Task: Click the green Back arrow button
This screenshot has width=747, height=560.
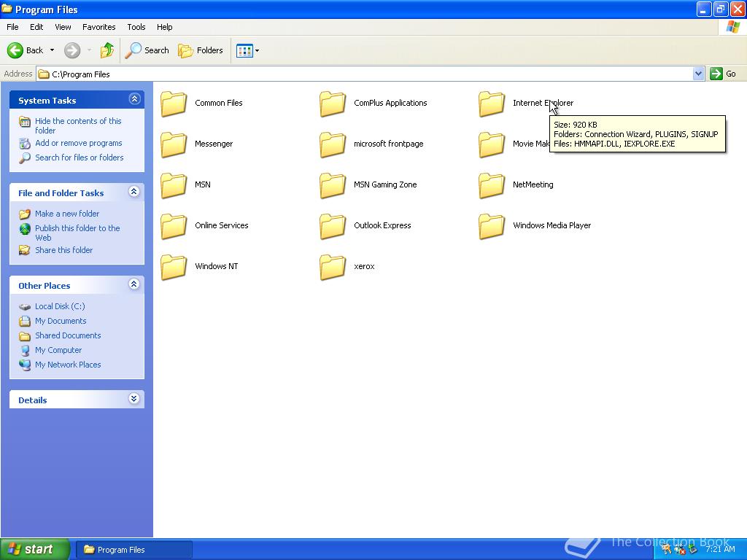Action: click(15, 50)
